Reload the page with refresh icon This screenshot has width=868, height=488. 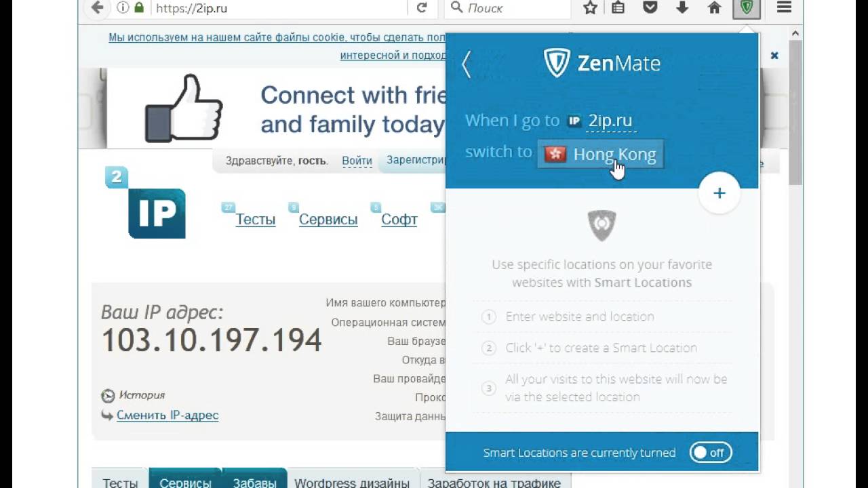pyautogui.click(x=422, y=7)
